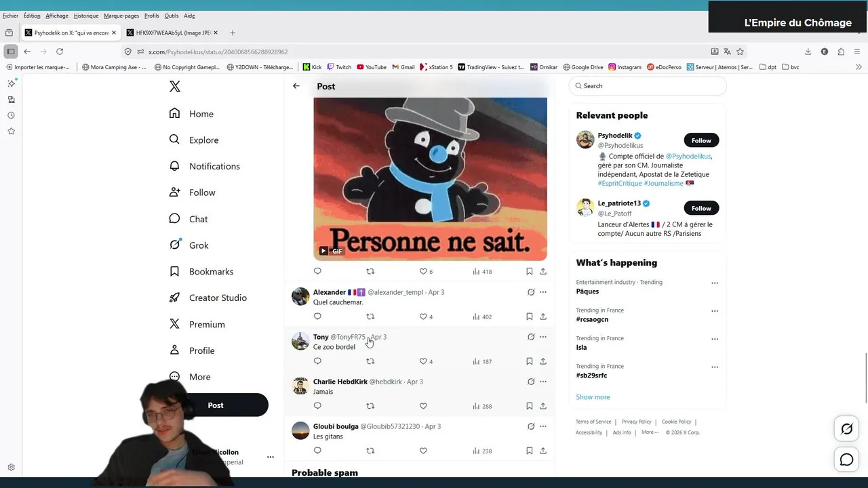View analytics of Gloubi boulga's reply
This screenshot has width=868, height=488.
click(x=482, y=451)
